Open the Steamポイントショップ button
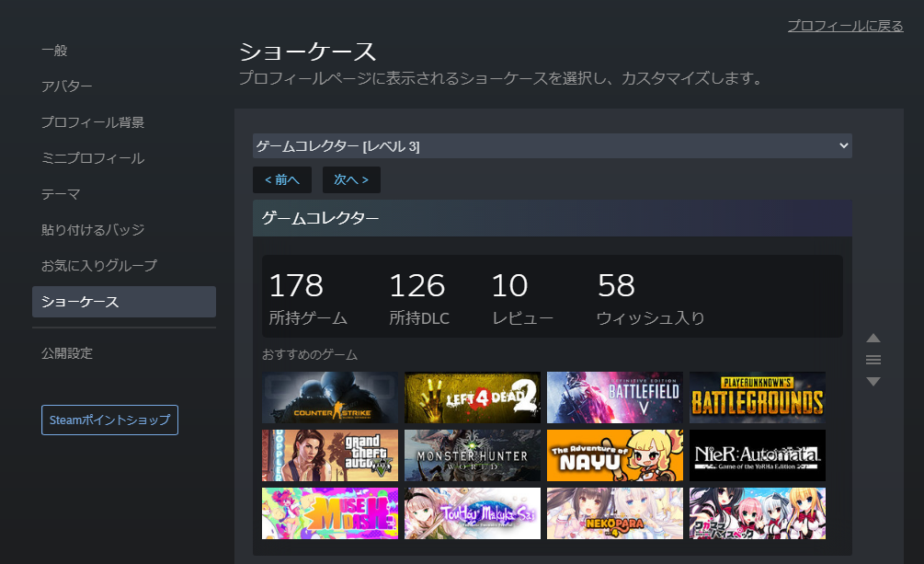 coord(109,420)
